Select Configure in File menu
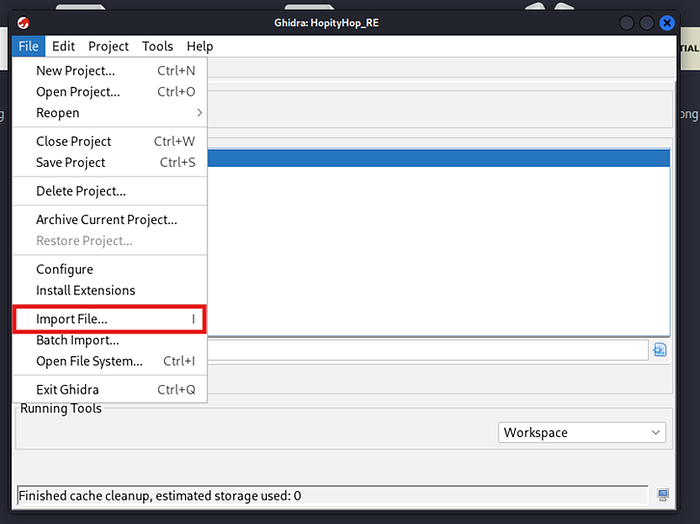This screenshot has width=700, height=524. (110, 269)
